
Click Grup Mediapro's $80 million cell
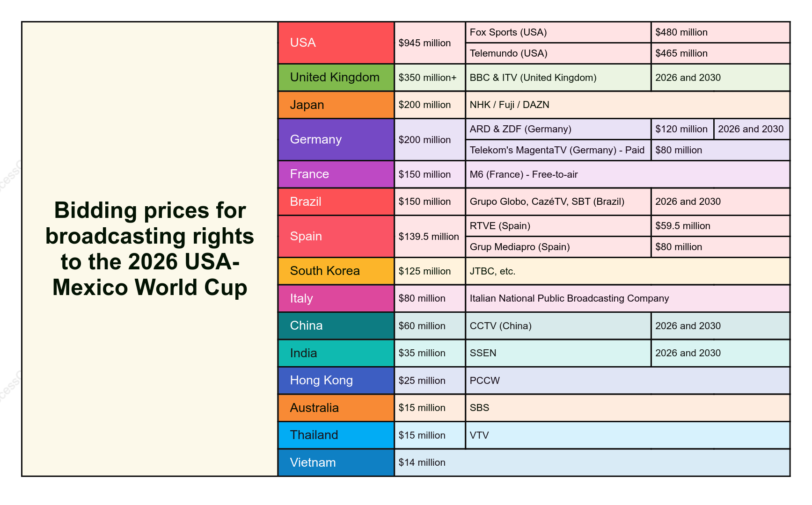point(721,247)
